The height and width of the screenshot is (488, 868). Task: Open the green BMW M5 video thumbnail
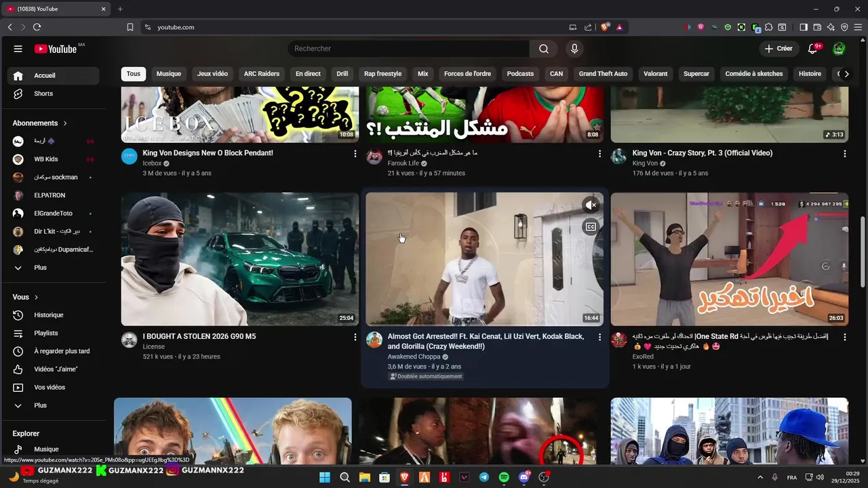(x=240, y=259)
